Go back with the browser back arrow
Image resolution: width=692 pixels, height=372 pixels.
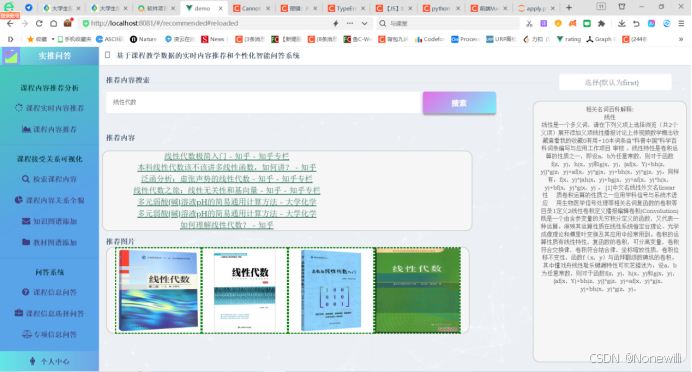[10, 23]
